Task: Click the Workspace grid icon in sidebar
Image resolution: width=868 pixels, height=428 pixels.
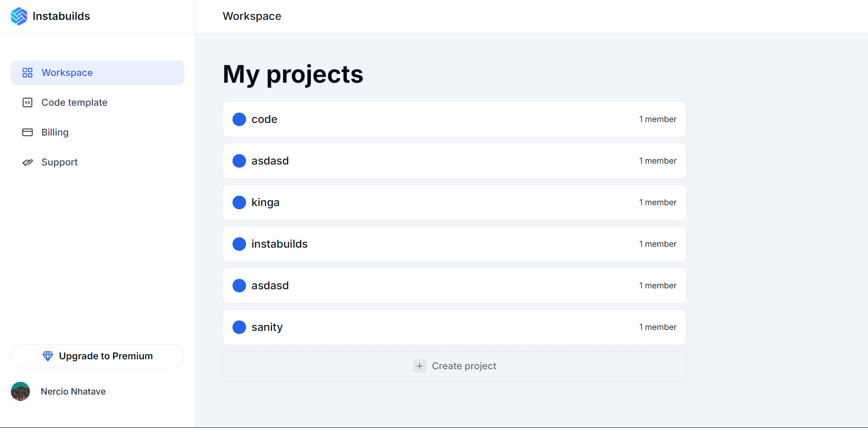Action: [28, 73]
